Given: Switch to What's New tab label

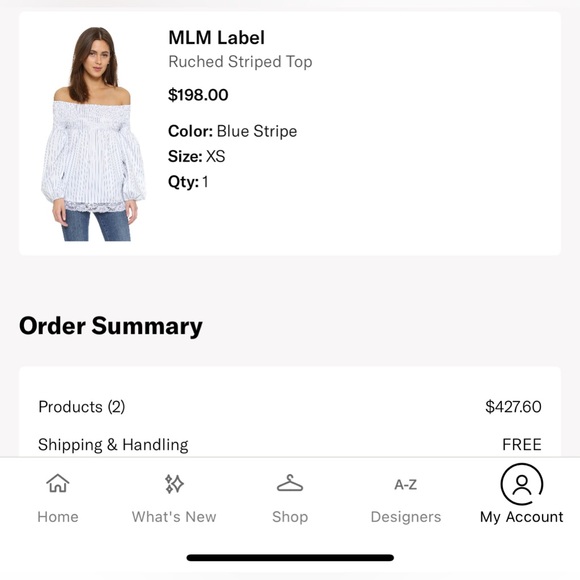Looking at the screenshot, I should click(x=174, y=517).
